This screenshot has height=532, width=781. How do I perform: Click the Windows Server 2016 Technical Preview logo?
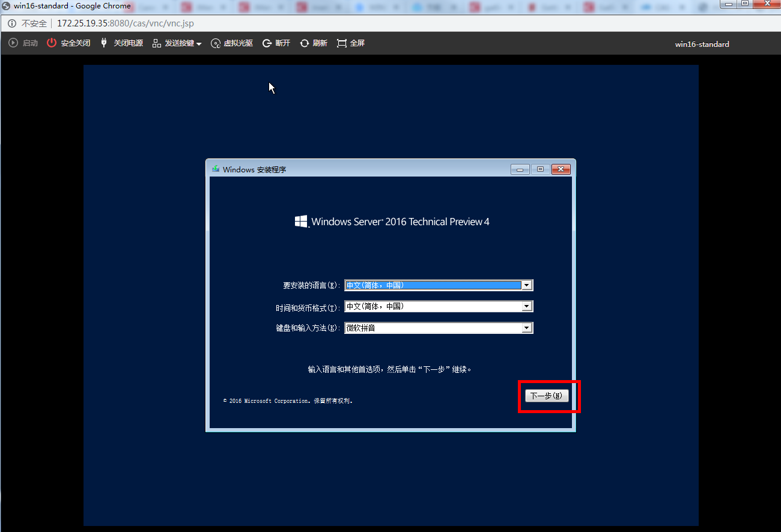392,222
